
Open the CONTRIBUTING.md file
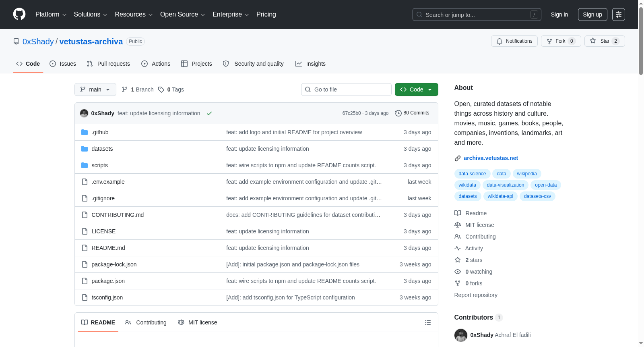pyautogui.click(x=118, y=215)
